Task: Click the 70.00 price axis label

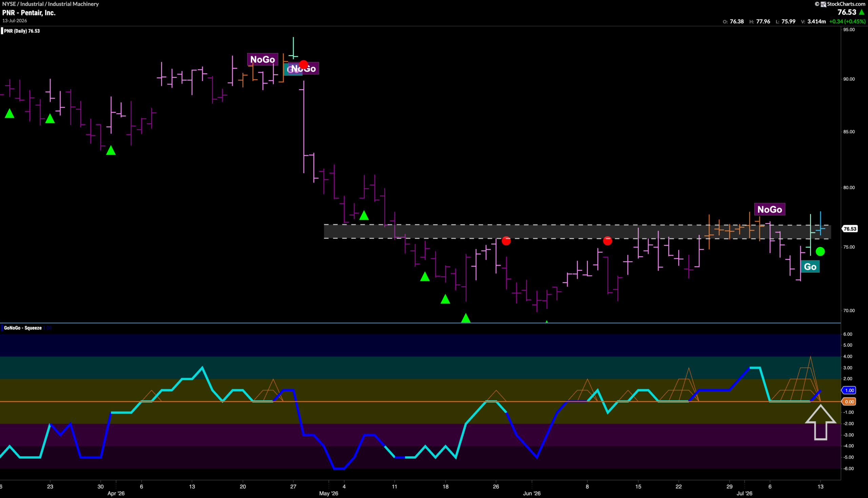Action: 849,311
